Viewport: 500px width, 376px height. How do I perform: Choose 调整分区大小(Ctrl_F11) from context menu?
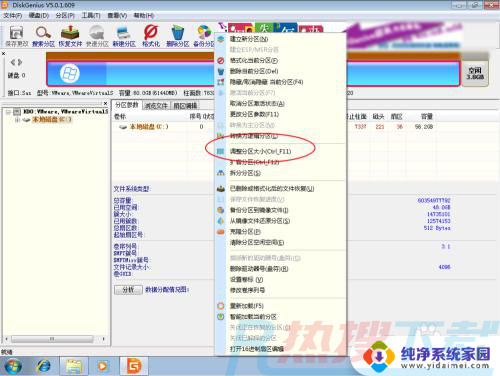coord(260,151)
